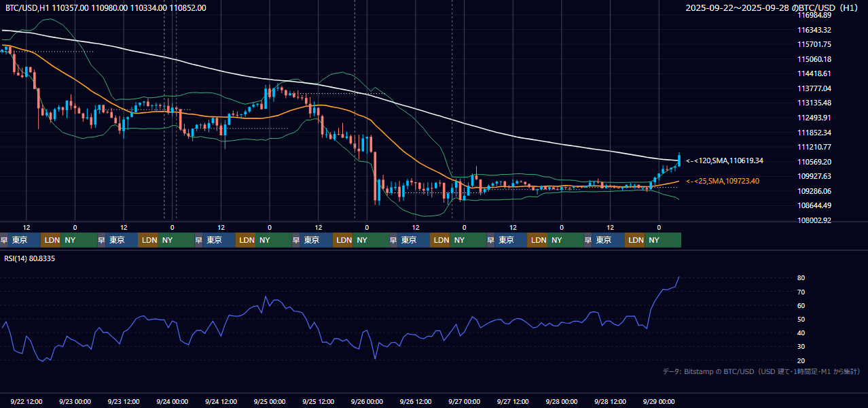This screenshot has width=868, height=408.
Task: Click the 115060.18 price axis value
Action: click(x=814, y=59)
